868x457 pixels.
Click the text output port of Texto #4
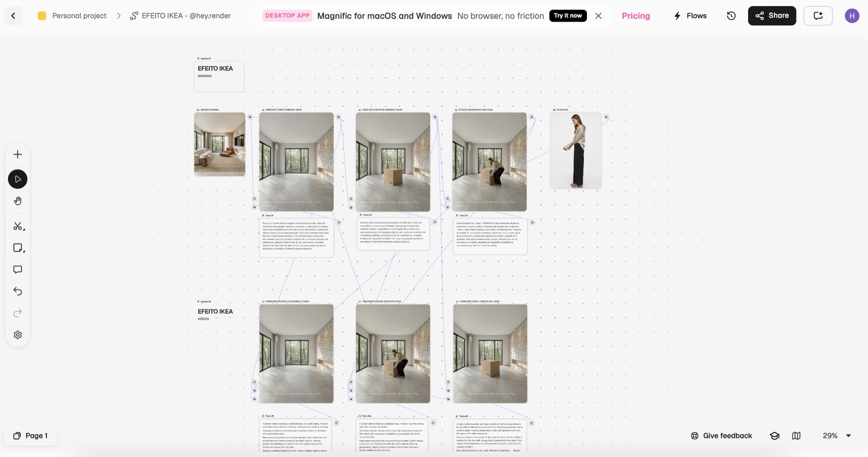[x=434, y=222]
